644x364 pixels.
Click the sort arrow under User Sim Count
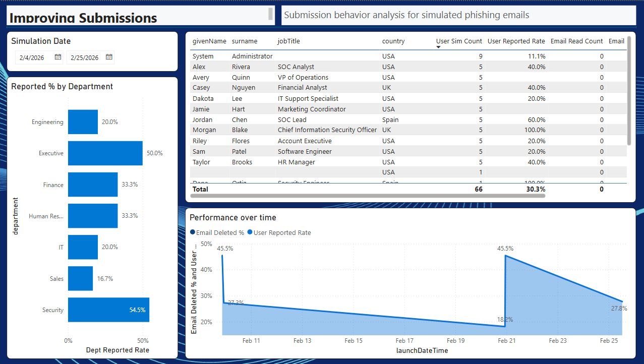(x=439, y=47)
